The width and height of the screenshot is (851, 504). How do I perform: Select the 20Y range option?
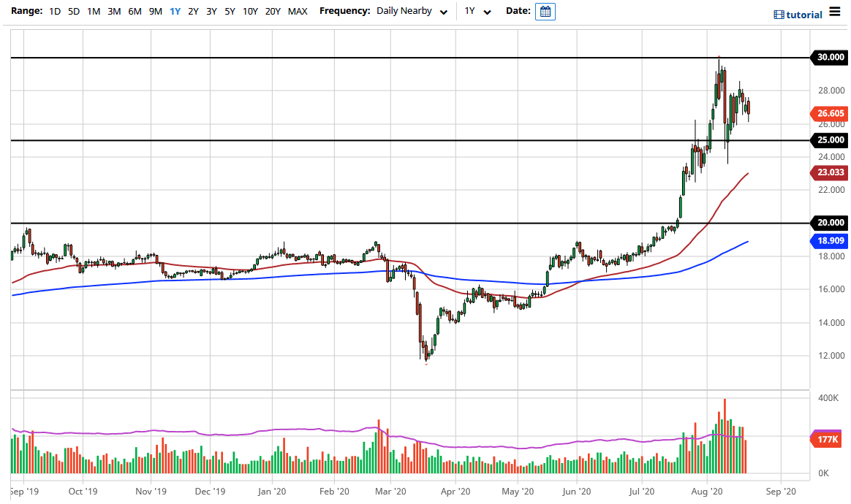click(x=273, y=12)
